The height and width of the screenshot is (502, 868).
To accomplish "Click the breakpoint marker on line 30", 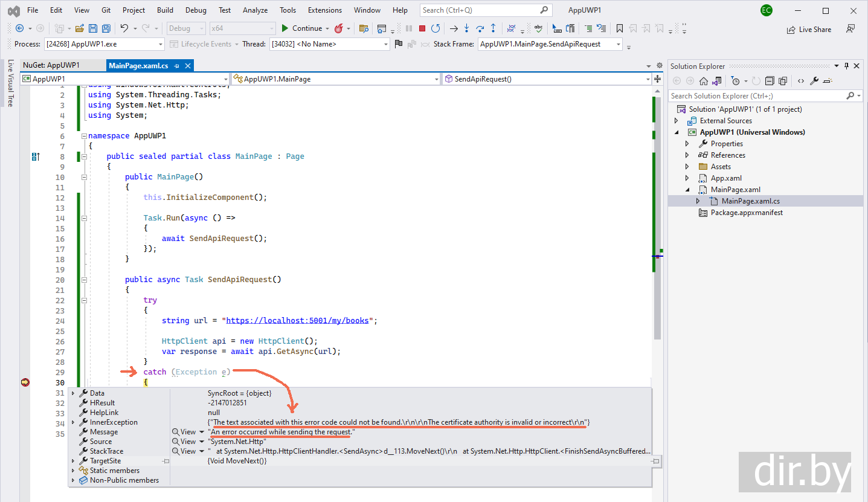I will point(25,382).
